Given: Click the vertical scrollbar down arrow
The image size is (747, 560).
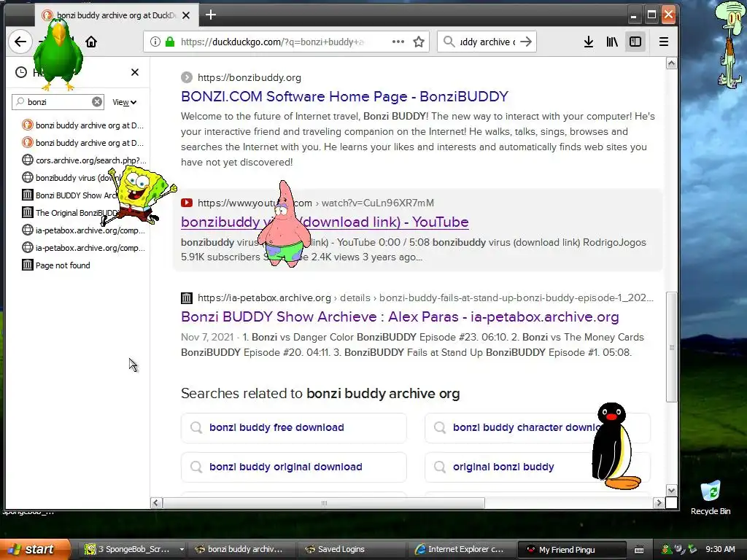Looking at the screenshot, I should [x=671, y=491].
